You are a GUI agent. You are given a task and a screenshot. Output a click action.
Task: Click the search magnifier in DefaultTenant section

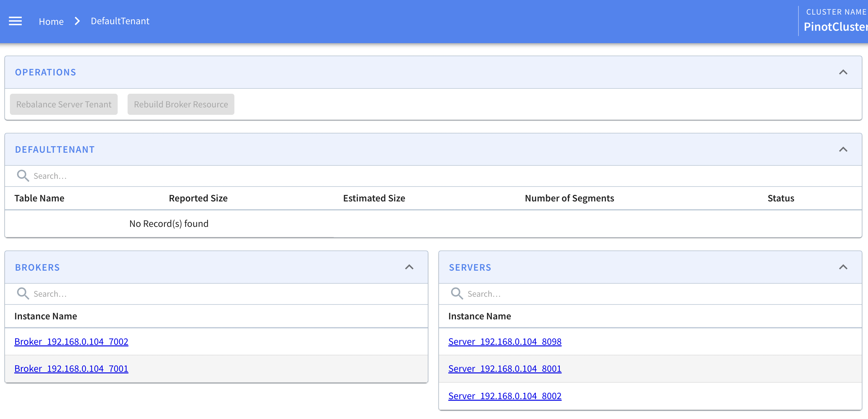(23, 175)
